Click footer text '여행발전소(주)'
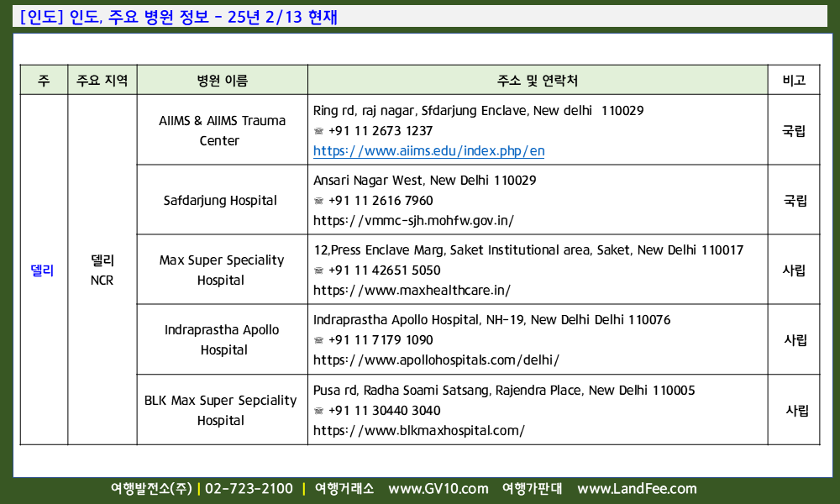Viewport: 840px width, 504px height. click(151, 489)
